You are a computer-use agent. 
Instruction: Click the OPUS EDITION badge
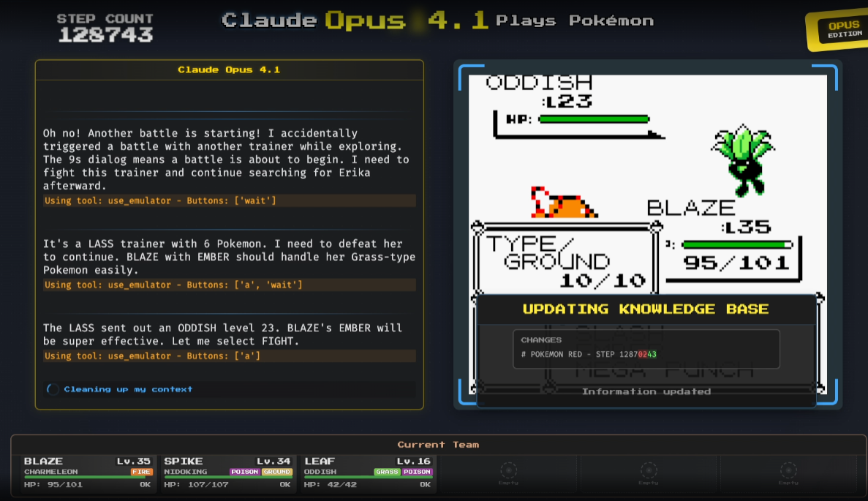click(838, 30)
